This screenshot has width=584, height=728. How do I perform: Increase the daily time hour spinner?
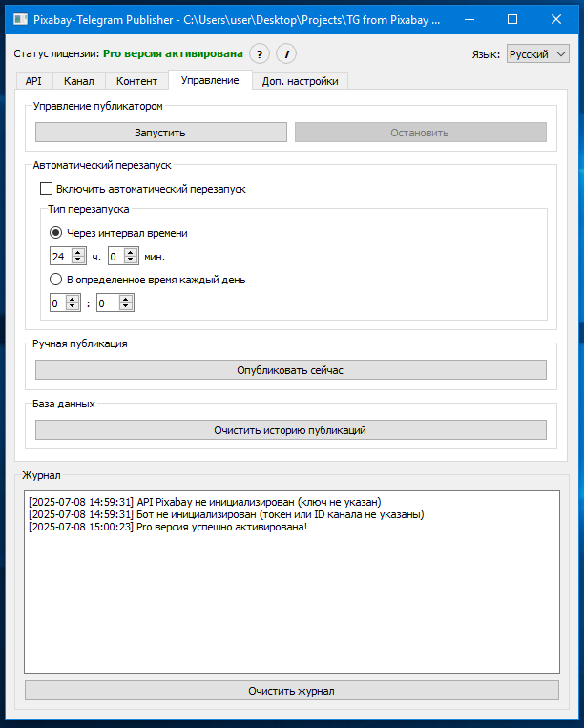point(73,300)
